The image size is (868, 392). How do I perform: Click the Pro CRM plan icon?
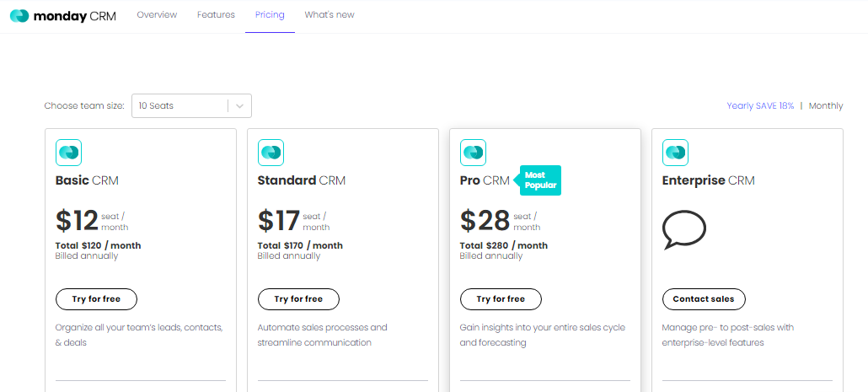tap(474, 153)
